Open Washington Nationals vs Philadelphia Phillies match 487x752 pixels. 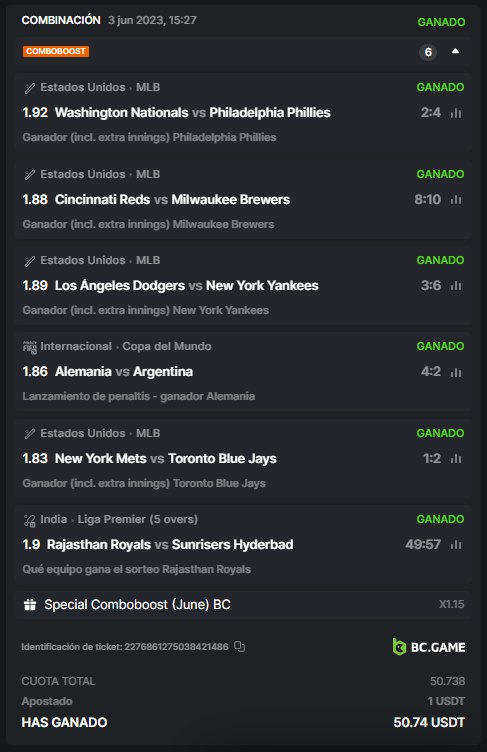[x=192, y=113]
